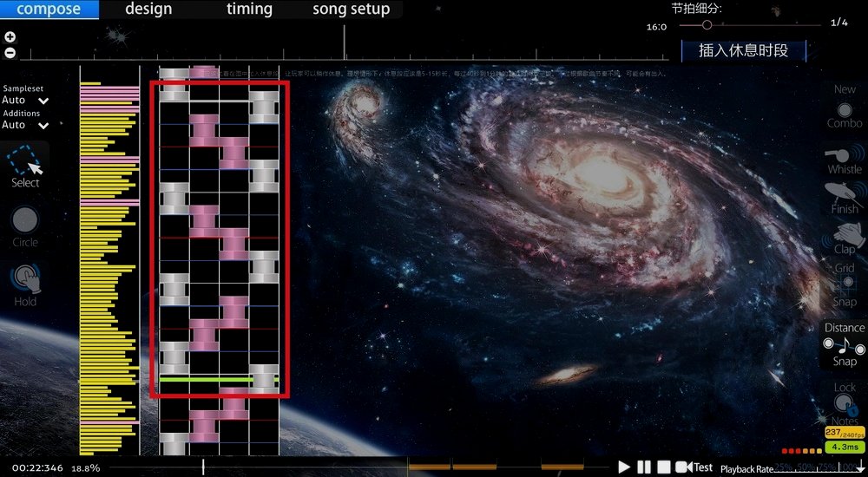Zoom out the timeline with minus icon
This screenshot has height=477, width=868.
[10, 52]
